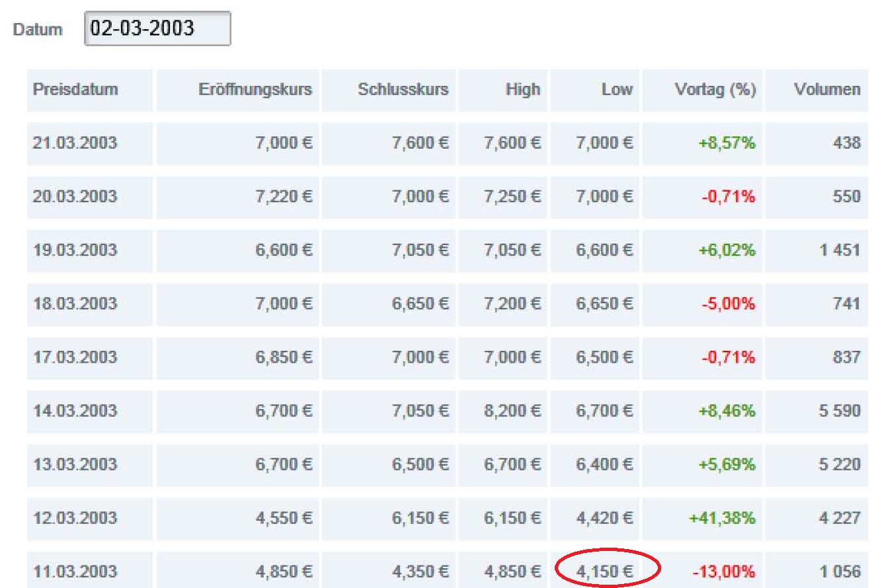The height and width of the screenshot is (588, 886).
Task: Click the 1 451 volume cell
Action: click(x=839, y=250)
